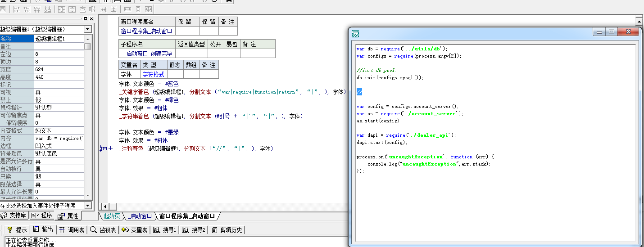The width and height of the screenshot is (644, 247).
Task: Click the center horizontally layout icon
Action: [x=61, y=9]
